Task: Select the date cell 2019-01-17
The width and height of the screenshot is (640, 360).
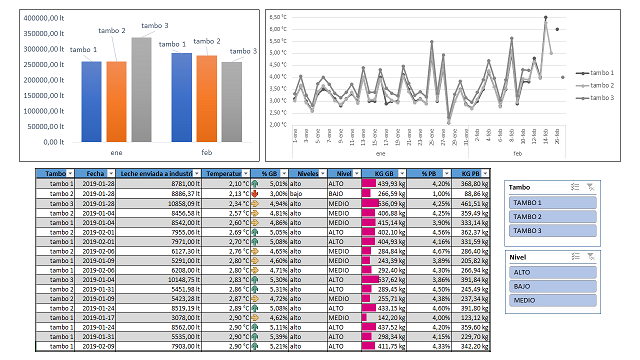Action: (95, 318)
